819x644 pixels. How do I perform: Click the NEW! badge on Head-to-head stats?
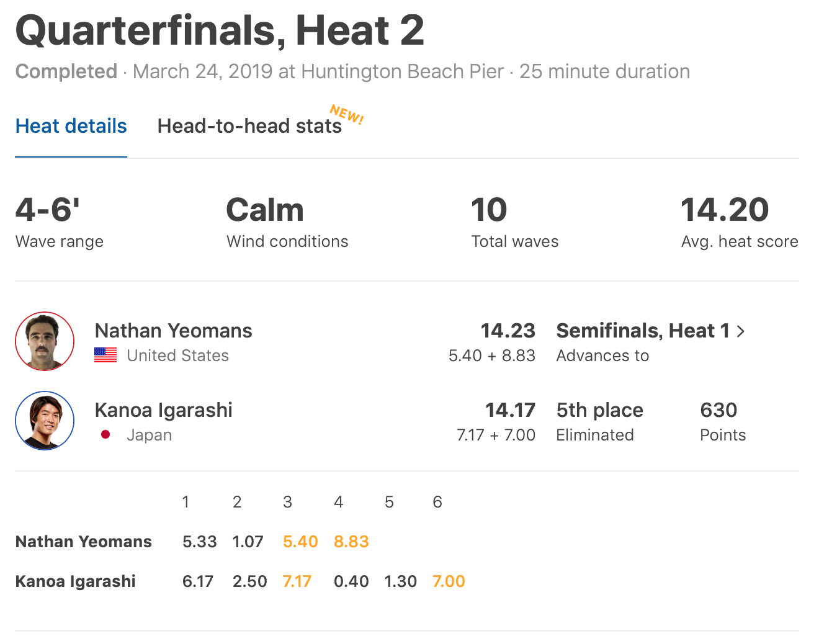pos(347,114)
